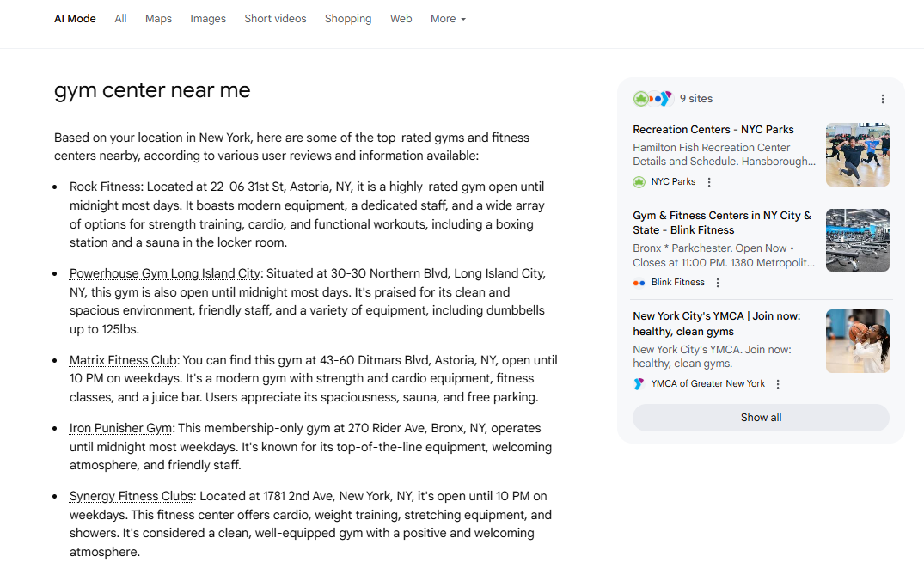Click the YMCA logo favicon
Viewport: 924px width, 569px height.
click(639, 384)
